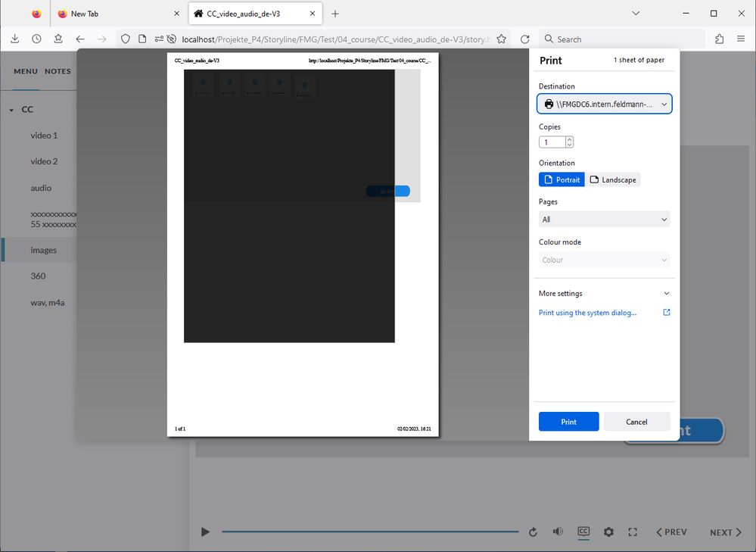Open the history clock icon
The height and width of the screenshot is (552, 756).
tap(36, 39)
